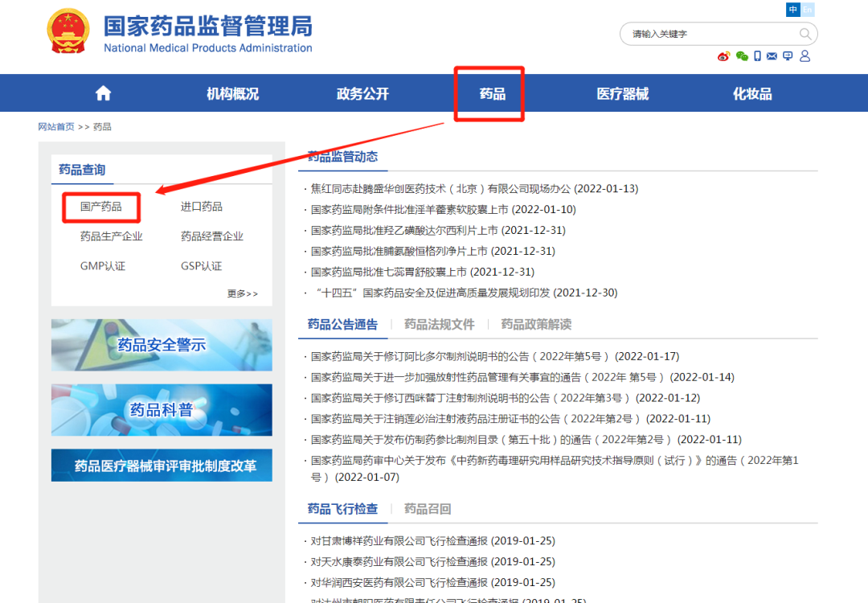Switch the language to En
Viewport: 868px width, 603px height.
pyautogui.click(x=807, y=10)
